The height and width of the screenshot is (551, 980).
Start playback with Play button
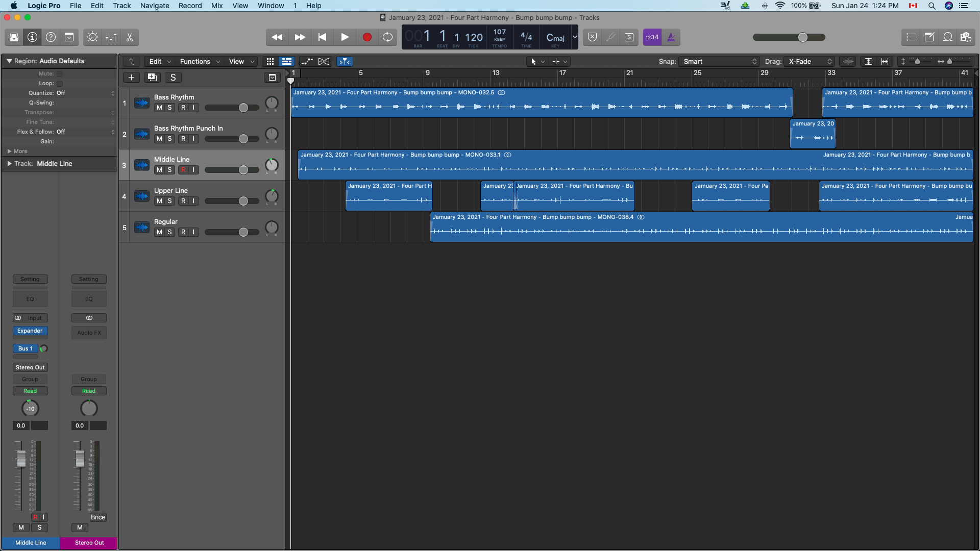(345, 37)
